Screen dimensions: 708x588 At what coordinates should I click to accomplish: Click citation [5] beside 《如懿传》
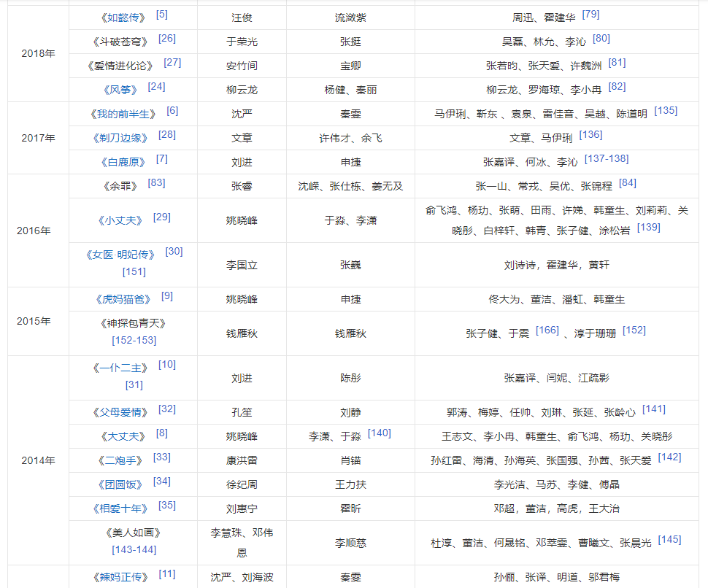click(162, 14)
